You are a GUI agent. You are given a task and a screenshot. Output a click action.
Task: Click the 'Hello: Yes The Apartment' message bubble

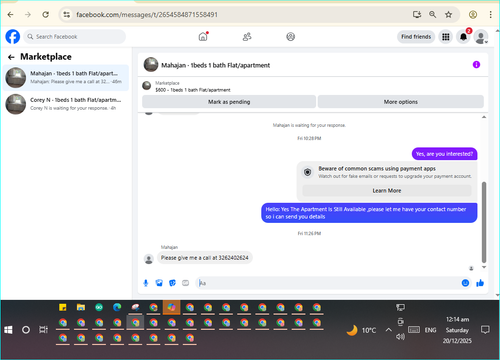(x=369, y=213)
